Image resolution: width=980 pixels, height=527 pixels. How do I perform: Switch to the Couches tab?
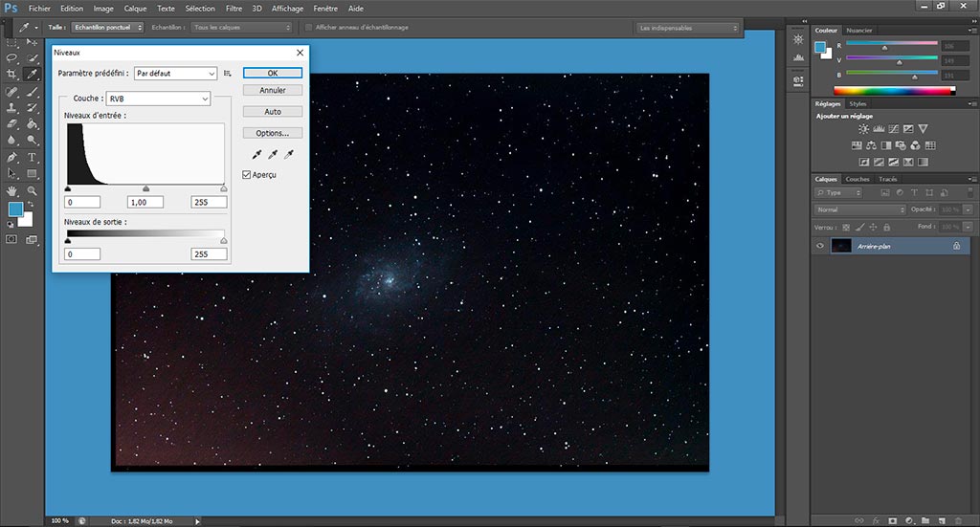857,179
